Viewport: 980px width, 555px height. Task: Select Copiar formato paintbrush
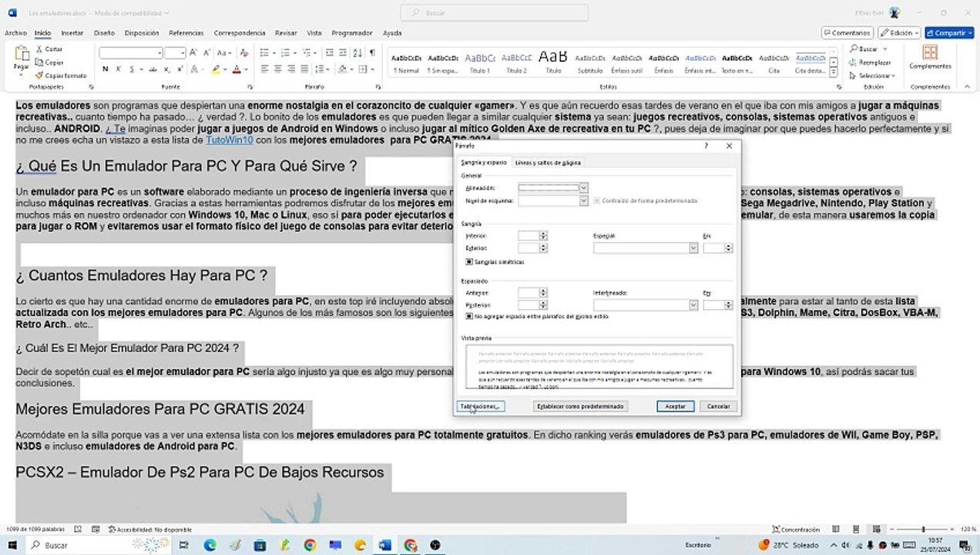(38, 76)
